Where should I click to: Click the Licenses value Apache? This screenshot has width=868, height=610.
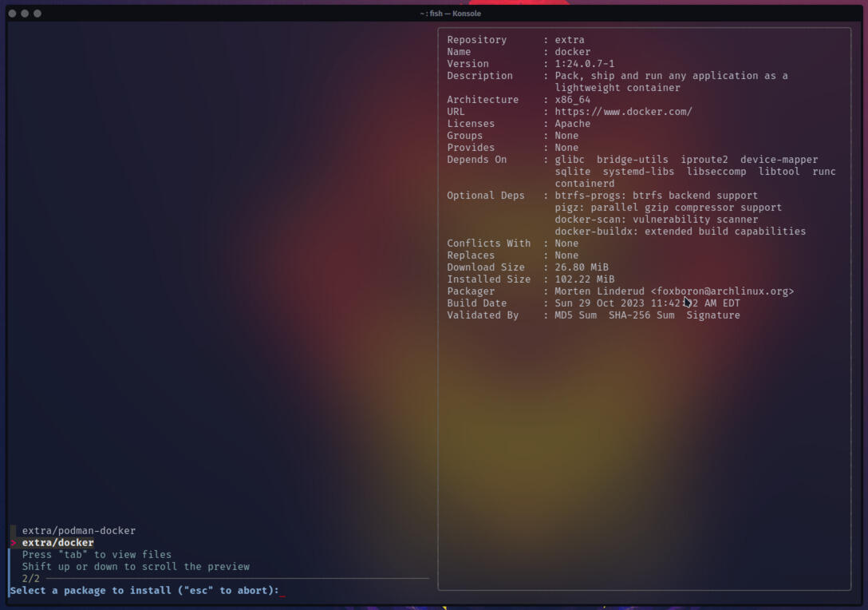tap(572, 124)
